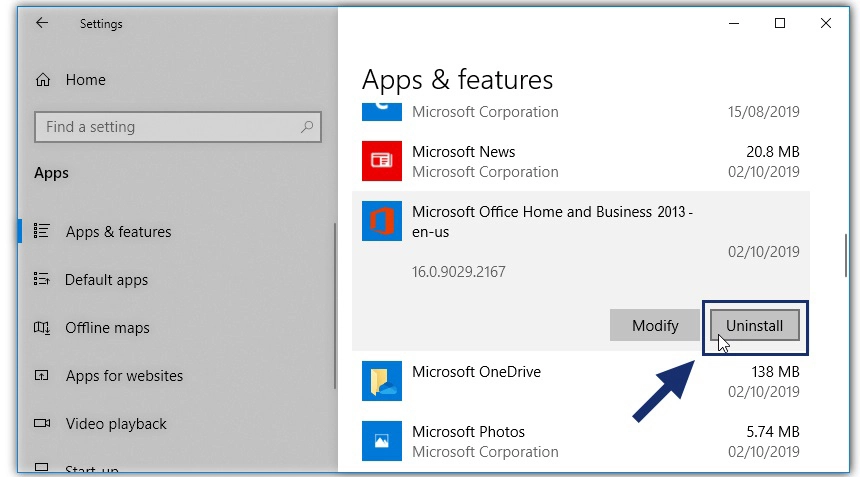The width and height of the screenshot is (860, 477).
Task: Click the 20.8 MB size value
Action: click(772, 152)
